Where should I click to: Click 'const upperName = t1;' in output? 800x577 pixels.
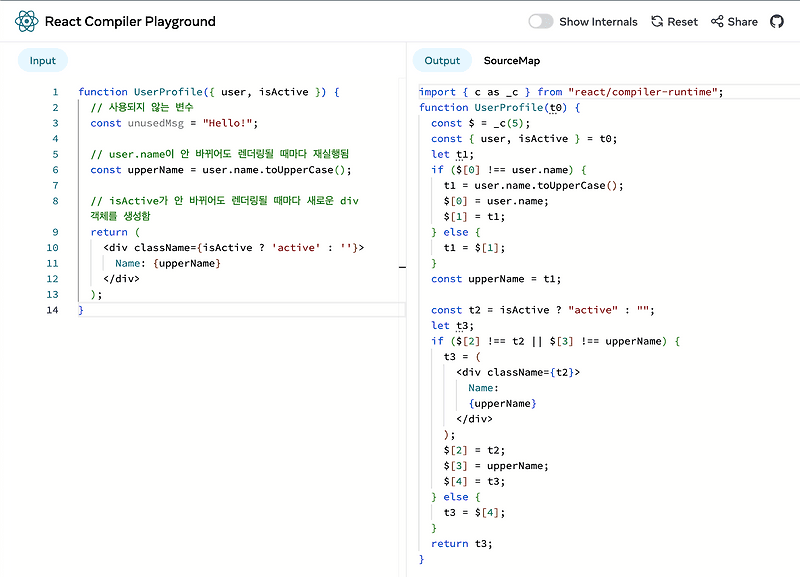pyautogui.click(x=496, y=279)
